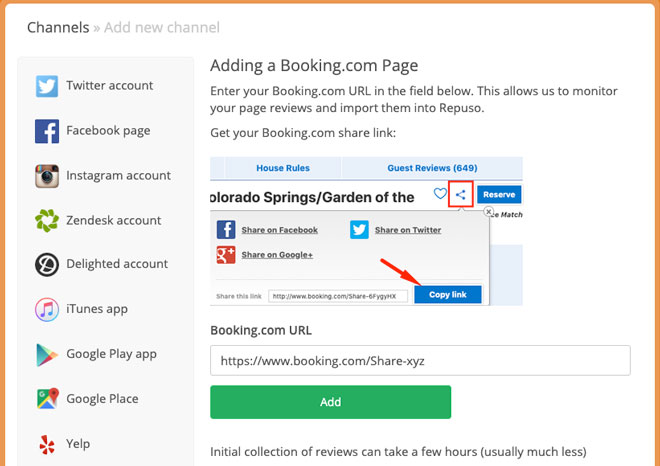
Task: Select Instagram account channel label
Action: pyautogui.click(x=118, y=176)
